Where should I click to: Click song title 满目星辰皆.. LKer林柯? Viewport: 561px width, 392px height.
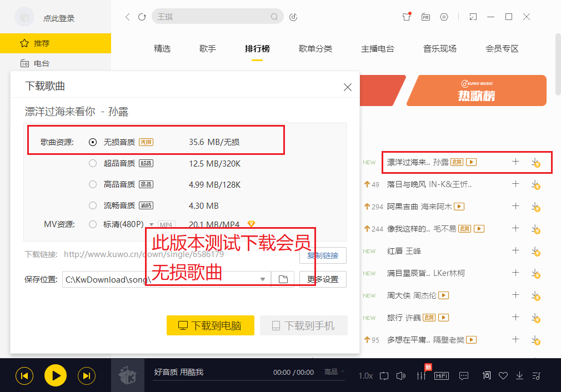tap(426, 273)
